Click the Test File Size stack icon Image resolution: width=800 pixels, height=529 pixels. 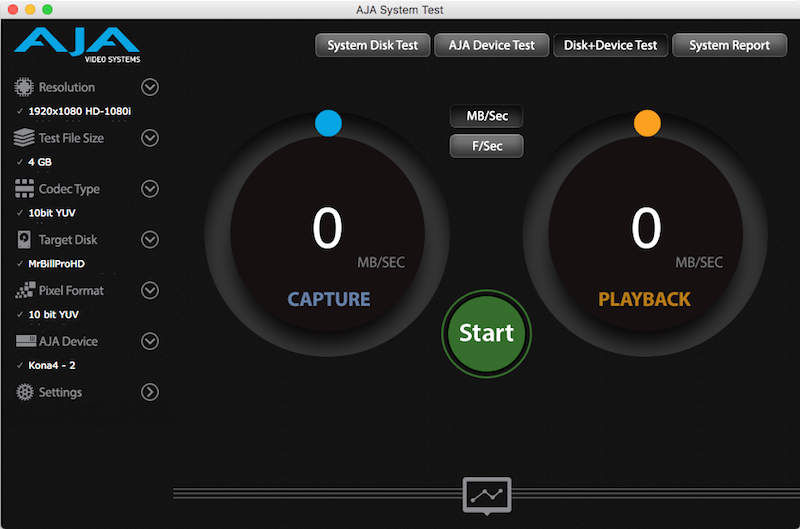(x=24, y=138)
